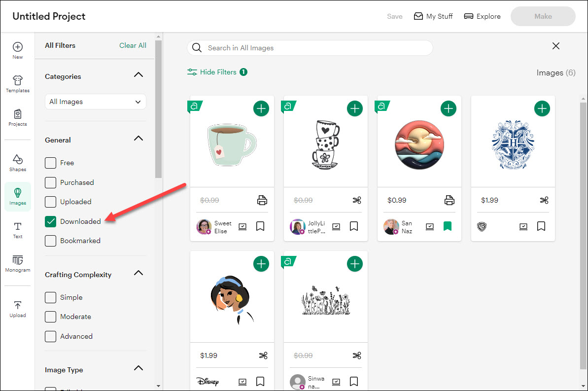Open the All Images category dropdown
Viewport: 588px width, 391px height.
(x=95, y=102)
